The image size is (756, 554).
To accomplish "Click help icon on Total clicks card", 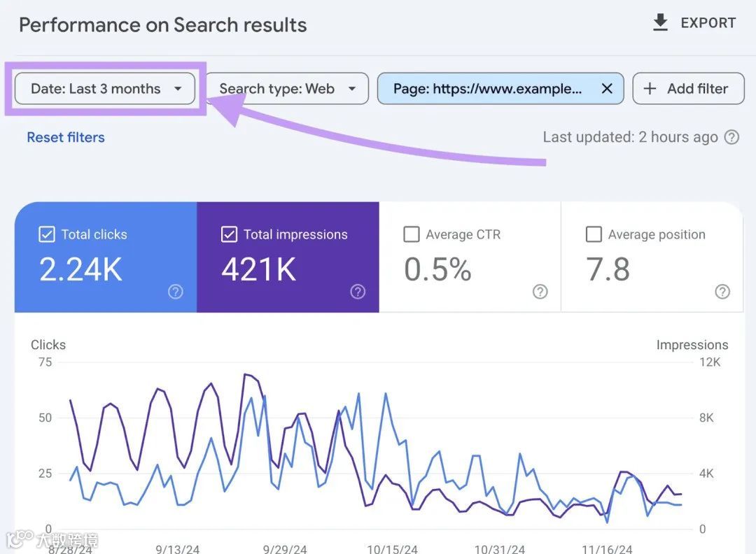I will click(176, 292).
